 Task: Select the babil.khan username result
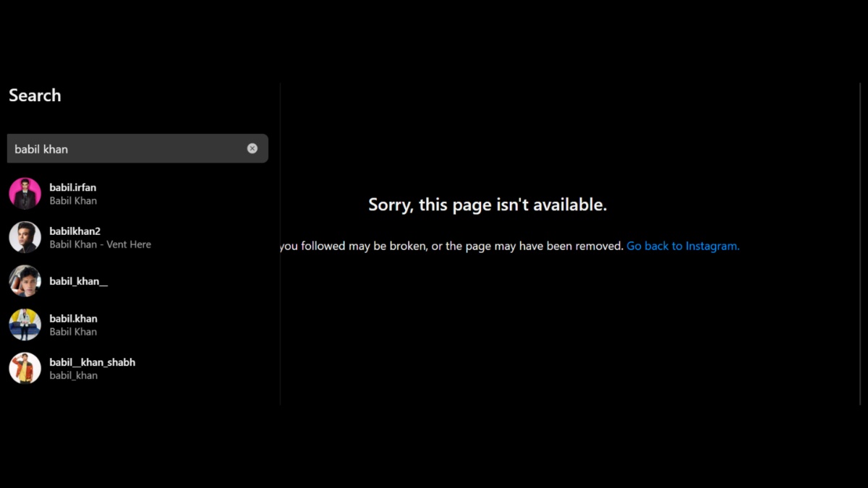[x=73, y=318]
